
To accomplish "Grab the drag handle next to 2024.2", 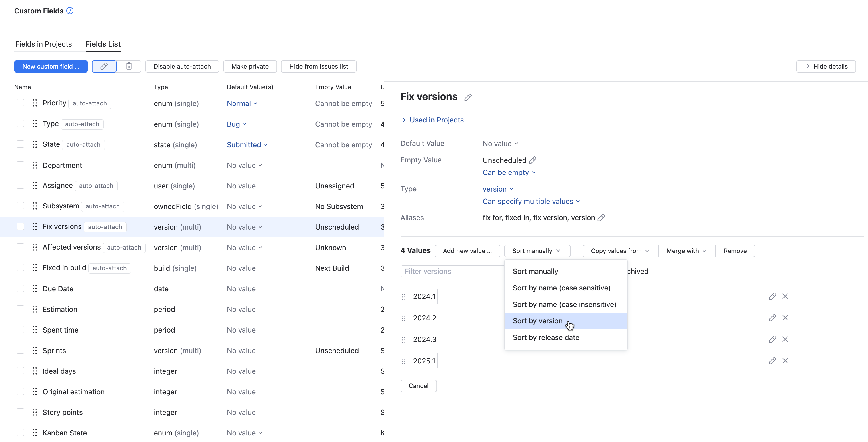I will pos(403,318).
